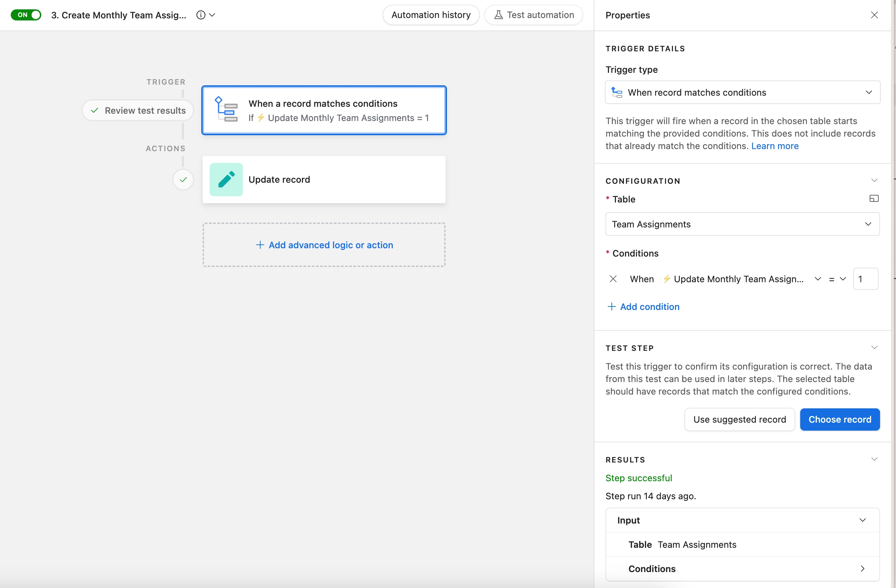Open Automation history

431,15
